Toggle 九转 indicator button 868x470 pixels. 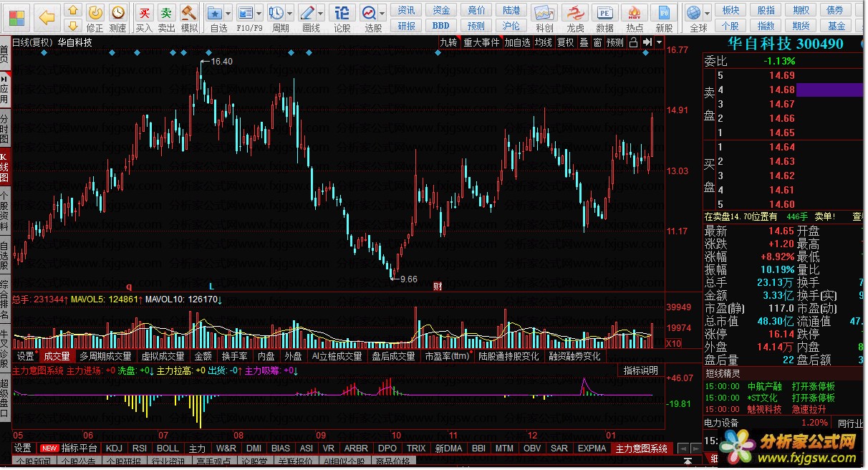(449, 42)
